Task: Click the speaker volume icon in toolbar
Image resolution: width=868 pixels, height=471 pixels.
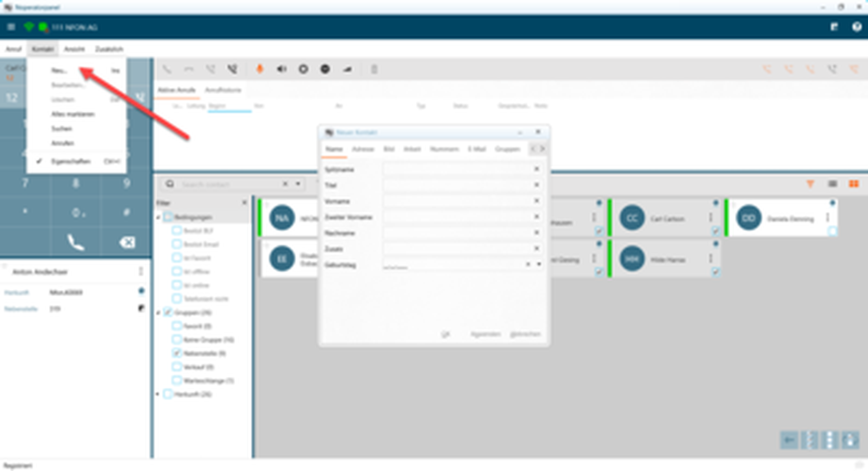Action: (282, 69)
